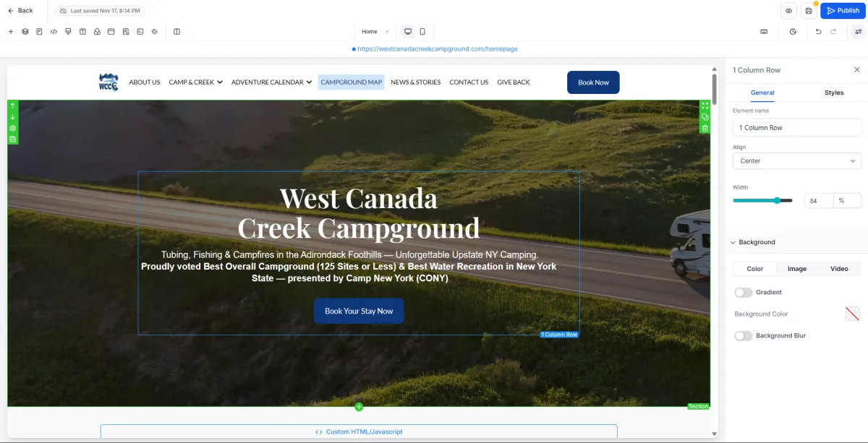This screenshot has width=868, height=443.
Task: Switch to the Styles tab
Action: [x=834, y=93]
